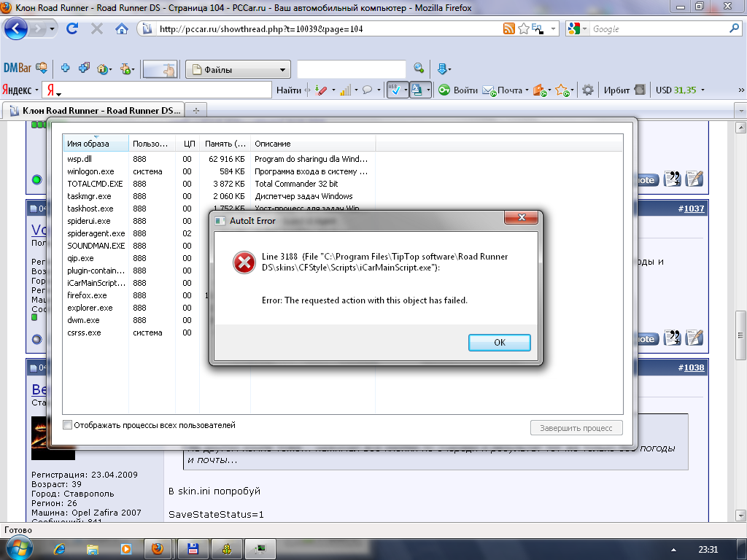
Task: Click the URL address bar field
Action: coord(321,29)
